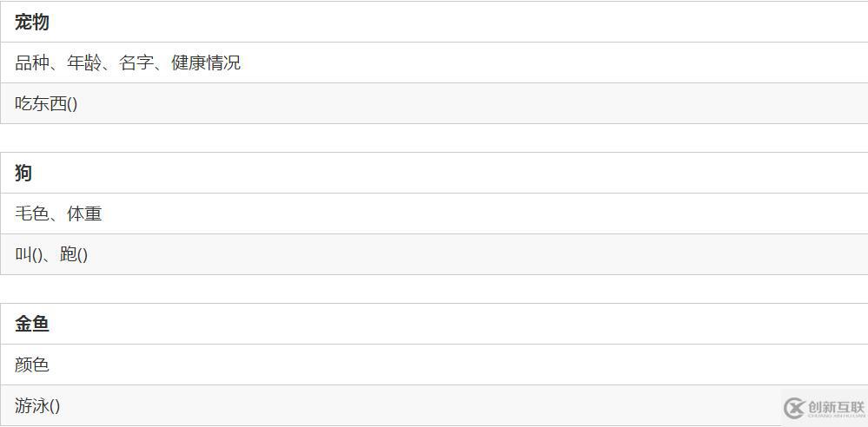Select the 金鱼 table header
The height and width of the screenshot is (427, 868).
pyautogui.click(x=434, y=324)
